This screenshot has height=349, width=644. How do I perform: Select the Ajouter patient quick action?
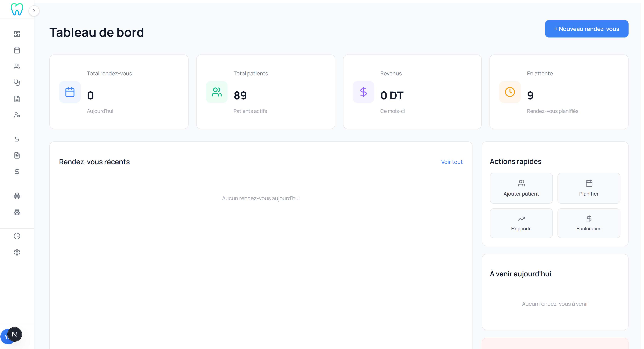tap(521, 188)
